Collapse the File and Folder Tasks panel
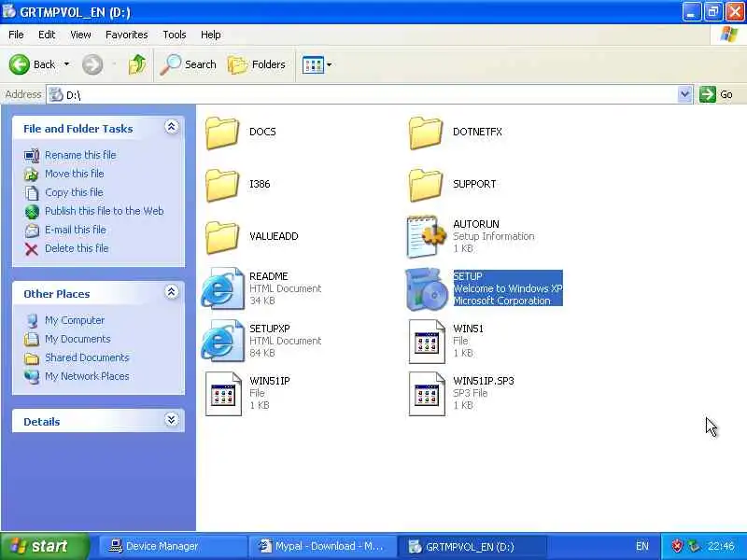Viewport: 747px width, 560px height. (x=172, y=127)
